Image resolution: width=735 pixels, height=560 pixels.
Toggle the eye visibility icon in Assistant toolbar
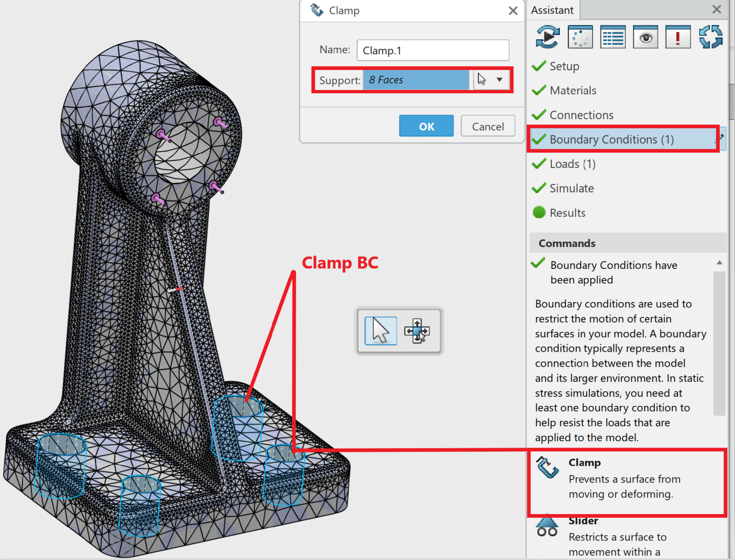[x=646, y=37]
